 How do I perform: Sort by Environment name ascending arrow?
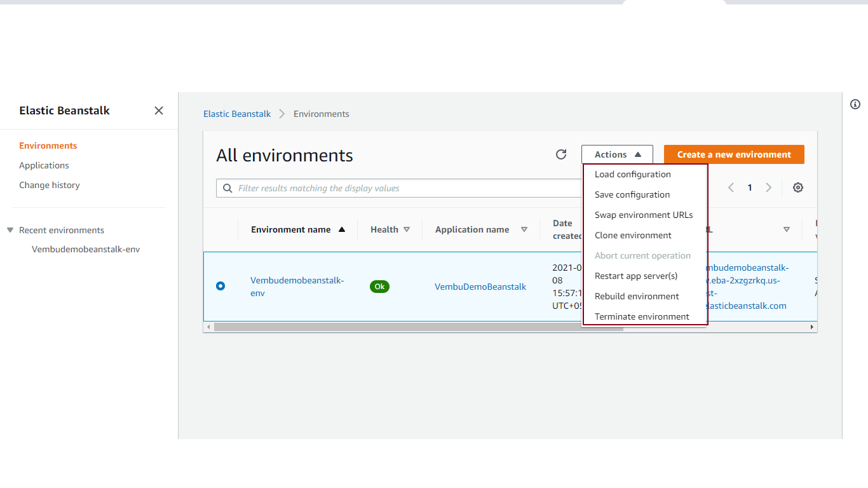click(x=342, y=229)
